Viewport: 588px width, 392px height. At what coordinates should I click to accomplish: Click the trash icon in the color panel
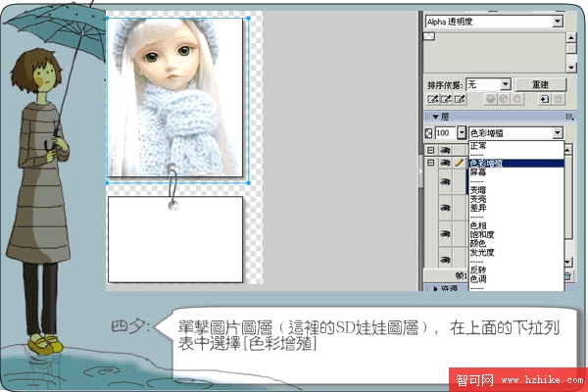click(x=559, y=99)
